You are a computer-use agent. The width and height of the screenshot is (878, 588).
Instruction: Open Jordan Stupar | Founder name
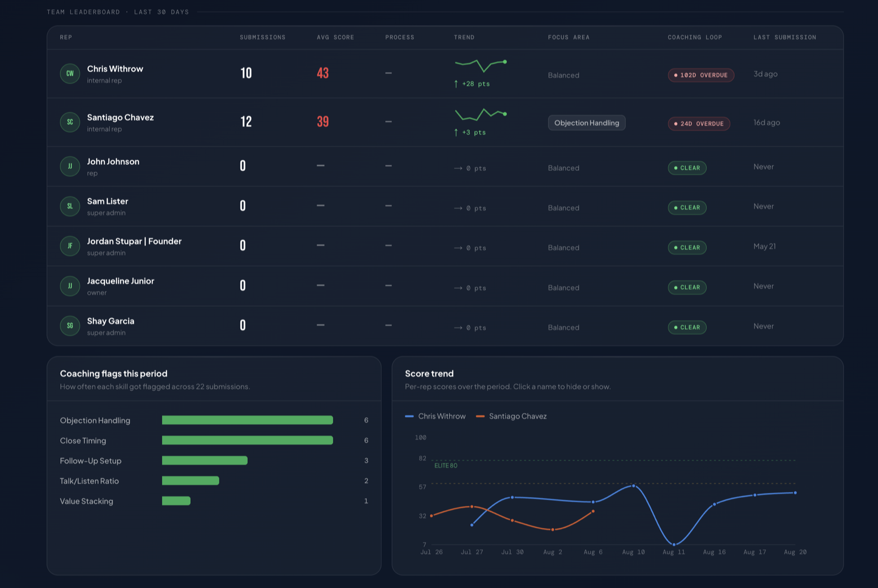click(x=134, y=241)
